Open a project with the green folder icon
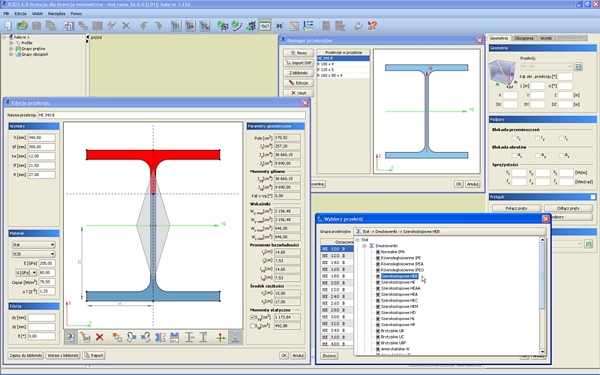This screenshot has width=600, height=375. (22, 26)
